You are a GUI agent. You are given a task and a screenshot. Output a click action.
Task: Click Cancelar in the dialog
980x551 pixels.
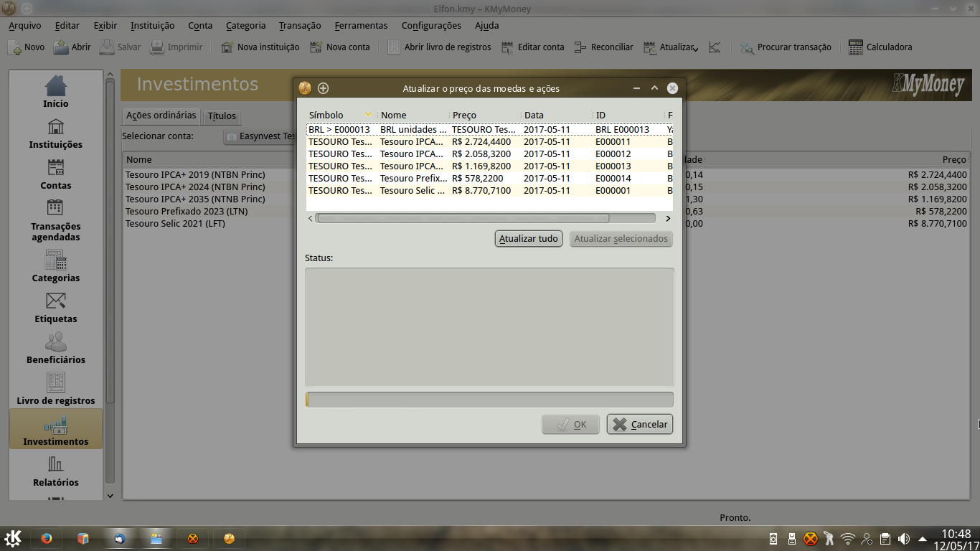[640, 424]
